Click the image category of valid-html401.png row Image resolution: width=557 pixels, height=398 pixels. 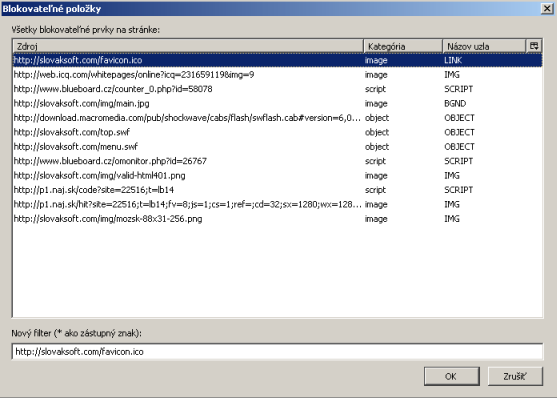pos(376,176)
